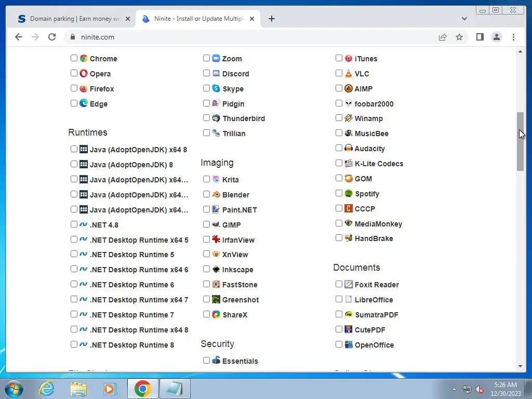
Task: Open the tab search dropdown chevron
Action: pos(464,19)
